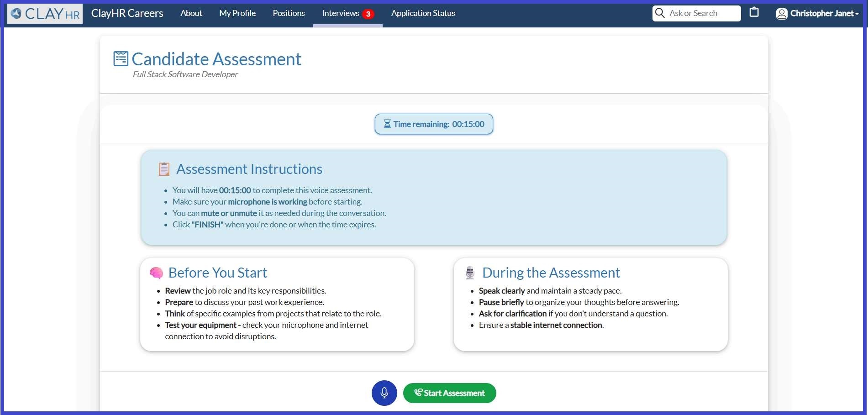Image resolution: width=868 pixels, height=415 pixels.
Task: Click the 'Review the job role' bullet
Action: point(246,291)
